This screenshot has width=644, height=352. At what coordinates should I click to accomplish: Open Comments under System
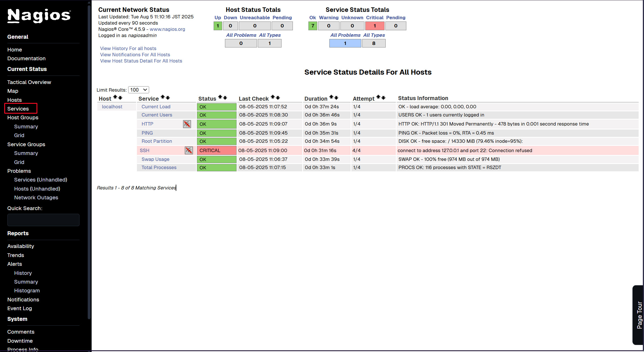coord(21,332)
